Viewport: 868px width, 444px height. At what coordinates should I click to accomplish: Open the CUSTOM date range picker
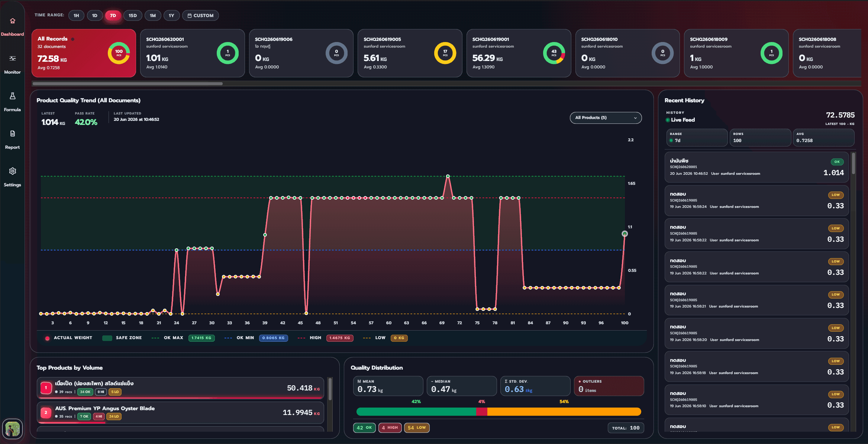tap(200, 16)
